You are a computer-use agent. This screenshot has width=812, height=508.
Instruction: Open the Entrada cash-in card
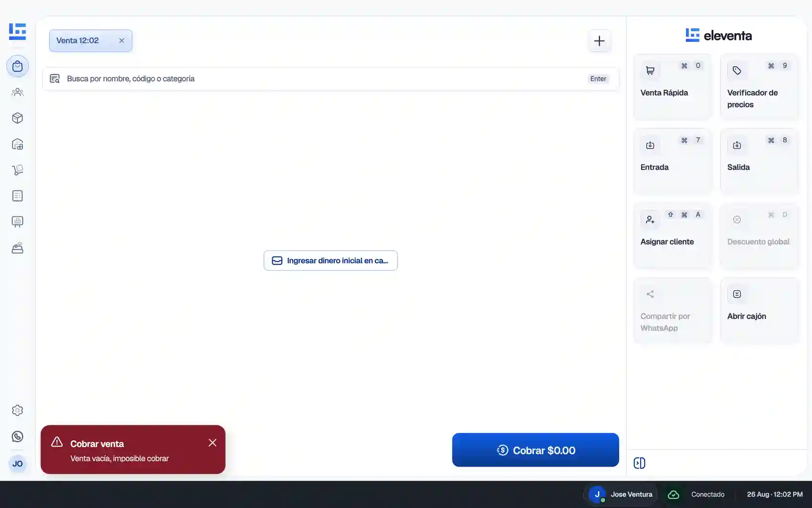[672, 161]
